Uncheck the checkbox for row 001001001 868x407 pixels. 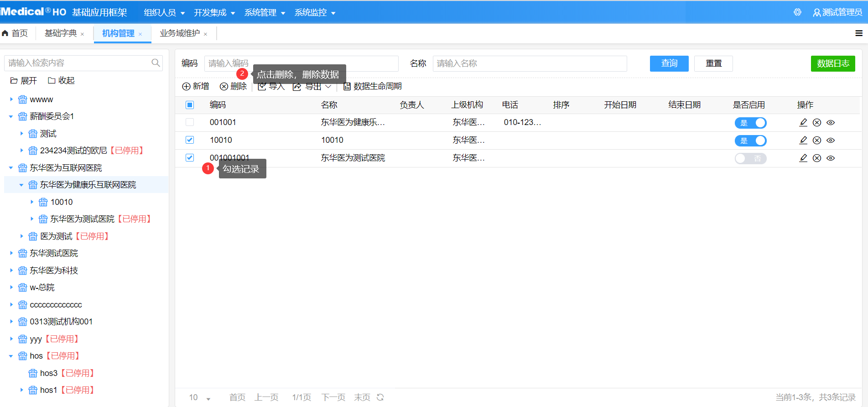pyautogui.click(x=190, y=158)
